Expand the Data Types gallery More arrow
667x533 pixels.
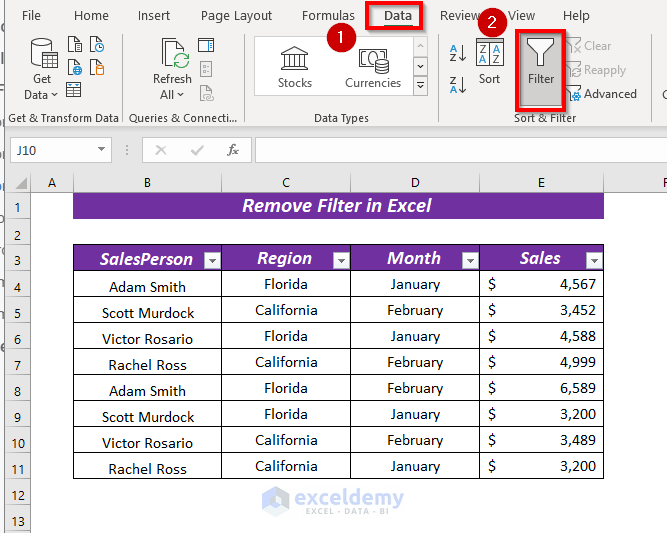pos(420,86)
